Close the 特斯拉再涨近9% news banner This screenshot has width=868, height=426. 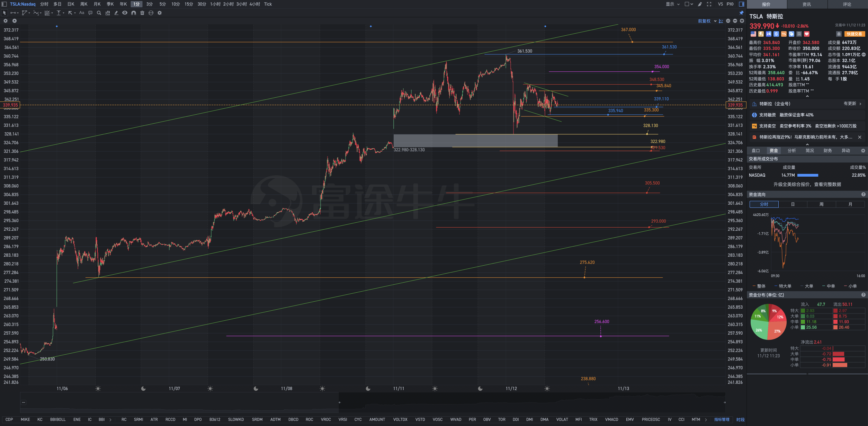click(x=860, y=137)
